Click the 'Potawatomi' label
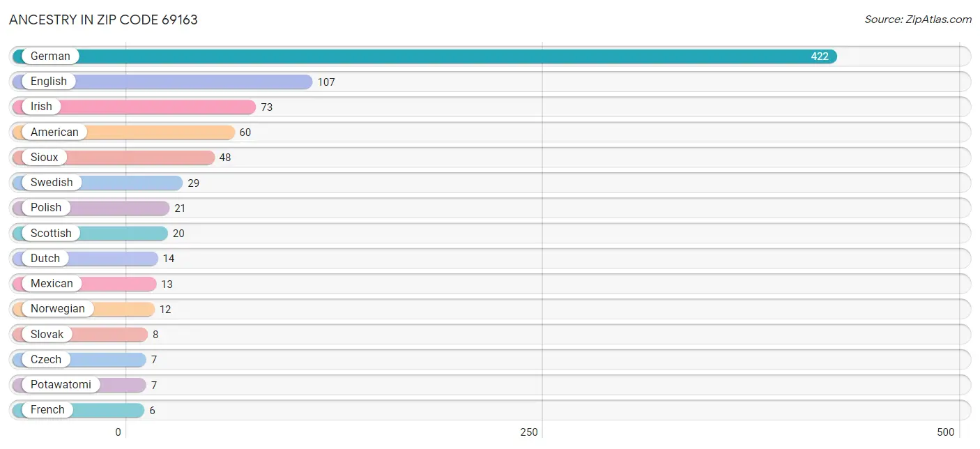 pyautogui.click(x=61, y=385)
